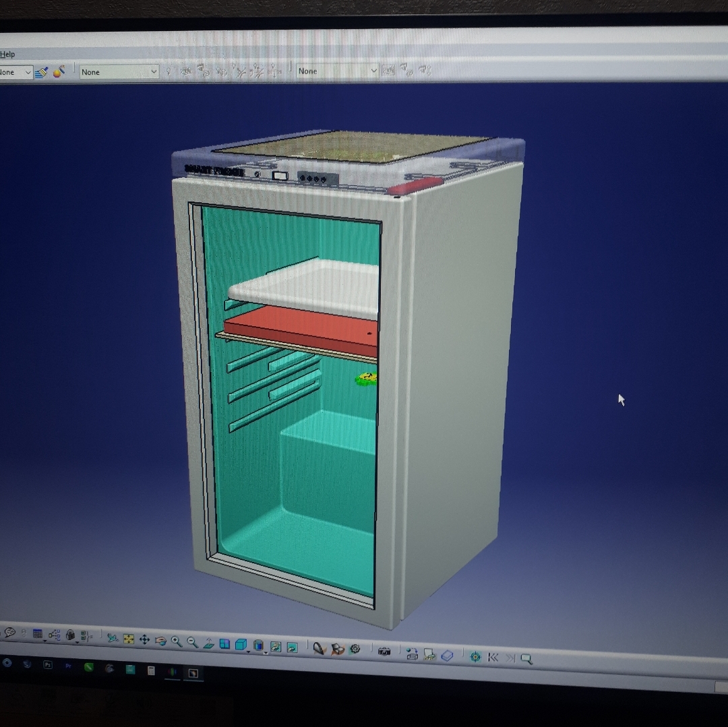
Task: Click the Zoom In magnifier
Action: pyautogui.click(x=176, y=641)
